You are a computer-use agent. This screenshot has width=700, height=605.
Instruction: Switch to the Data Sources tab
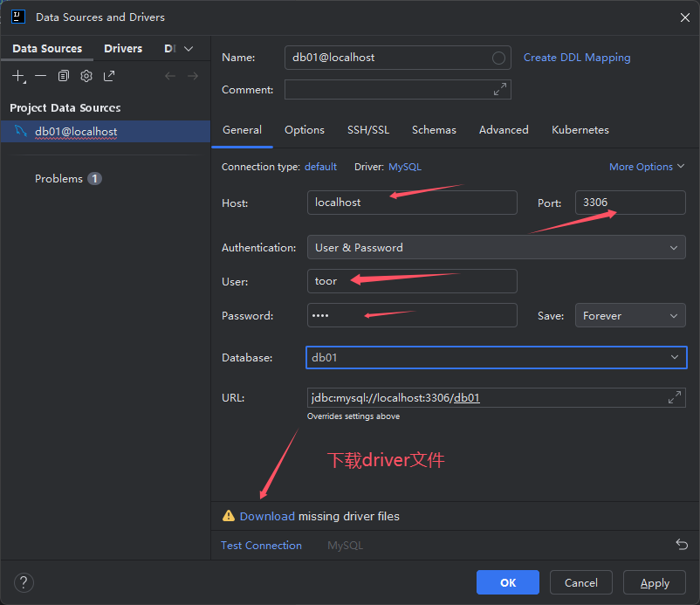tap(47, 48)
